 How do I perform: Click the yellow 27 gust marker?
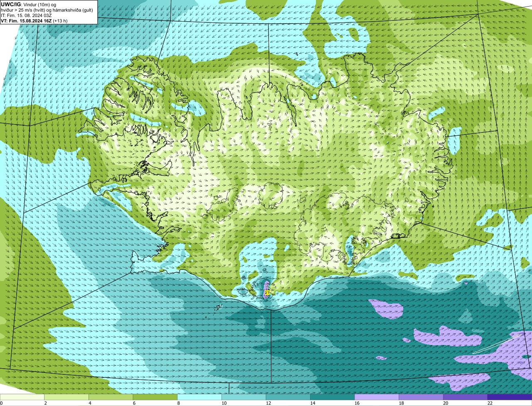point(267,293)
